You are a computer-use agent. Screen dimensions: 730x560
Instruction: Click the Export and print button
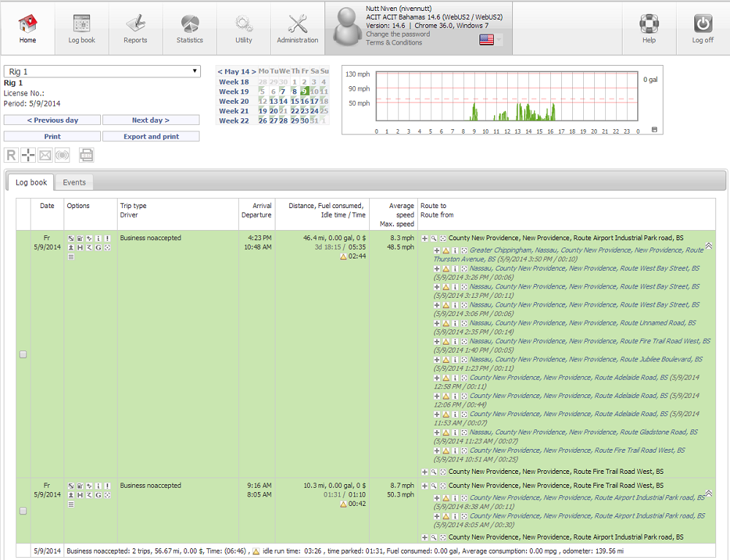click(x=151, y=137)
